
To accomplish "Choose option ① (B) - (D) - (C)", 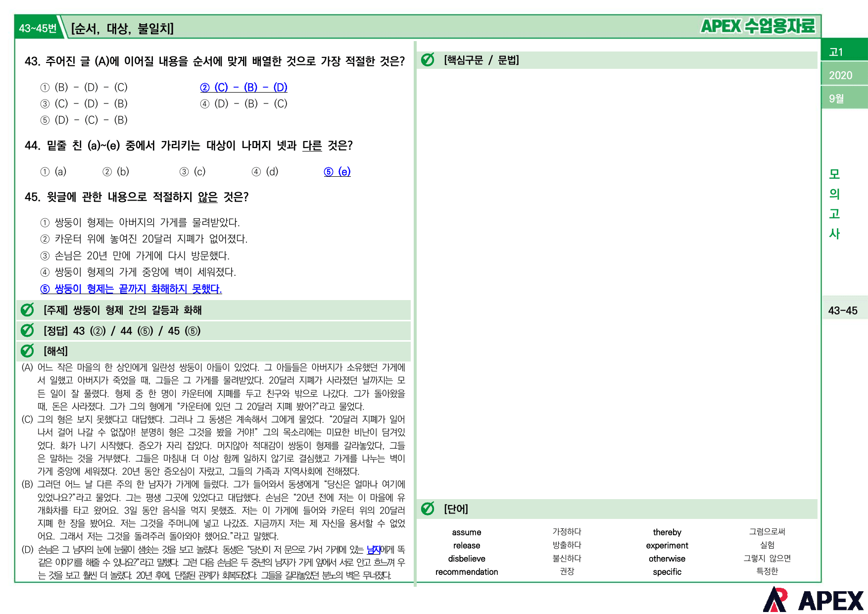I will (x=84, y=88).
